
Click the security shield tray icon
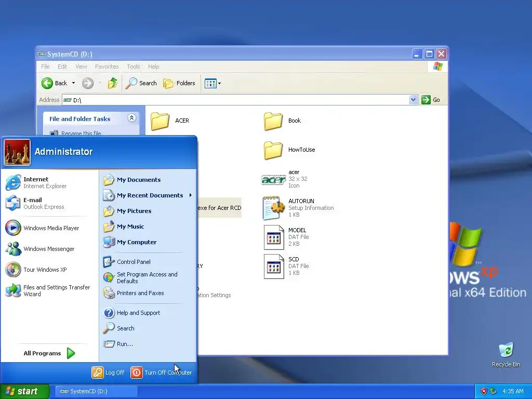point(484,392)
